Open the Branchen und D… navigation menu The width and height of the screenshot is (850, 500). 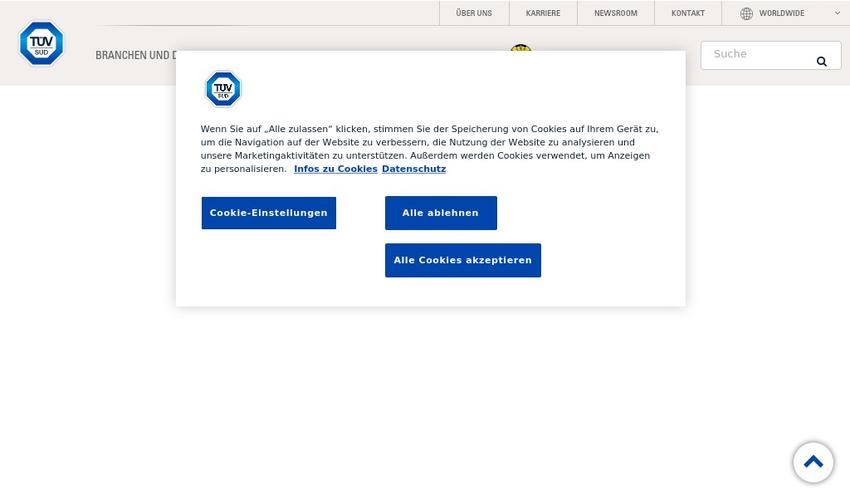coord(136,55)
